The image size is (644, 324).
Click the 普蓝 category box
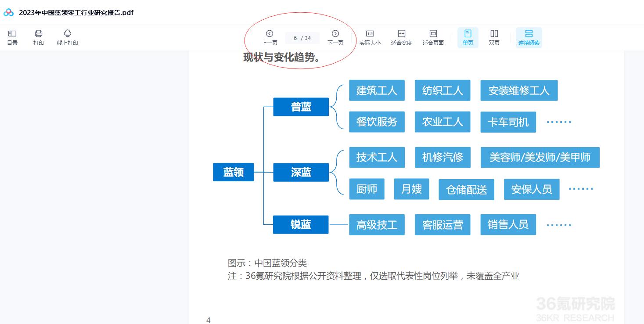[301, 107]
